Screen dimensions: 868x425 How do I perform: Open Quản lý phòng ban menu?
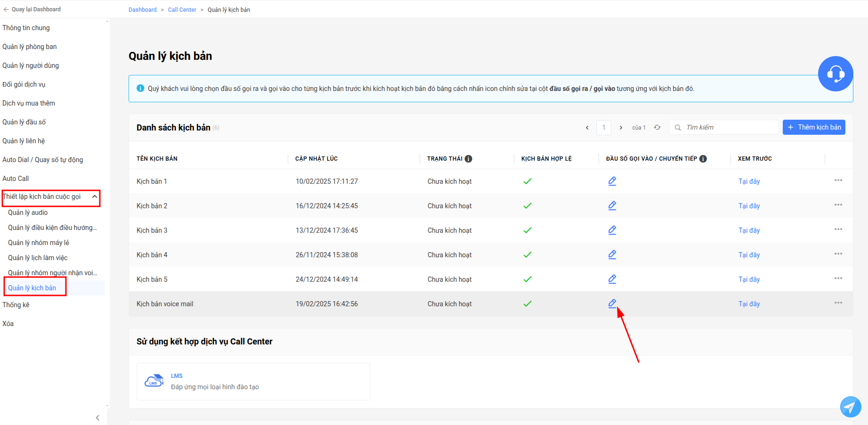click(x=30, y=47)
